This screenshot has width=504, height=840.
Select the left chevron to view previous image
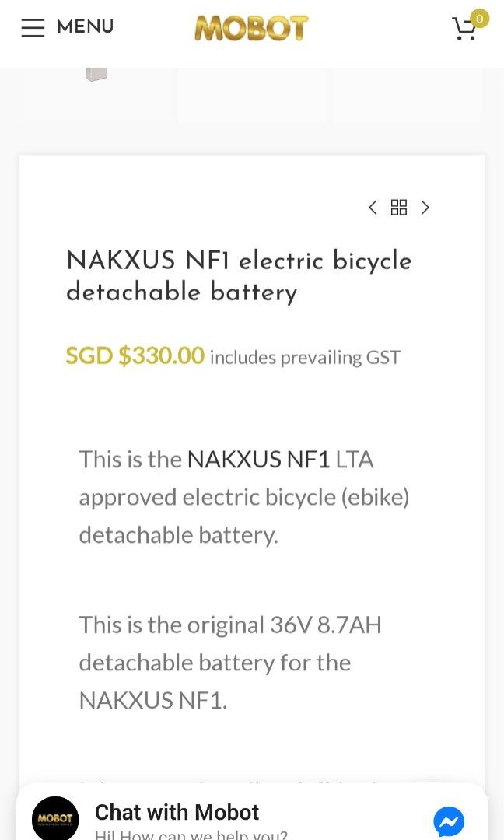pos(373,208)
